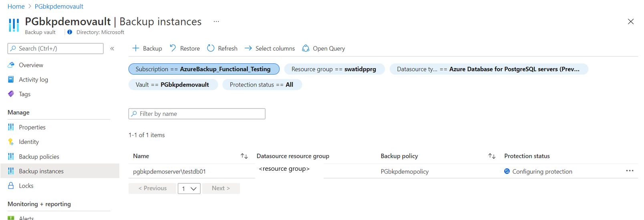Screen dimensions: 644x220
Task: Click the Restore toolbar icon
Action: point(173,48)
